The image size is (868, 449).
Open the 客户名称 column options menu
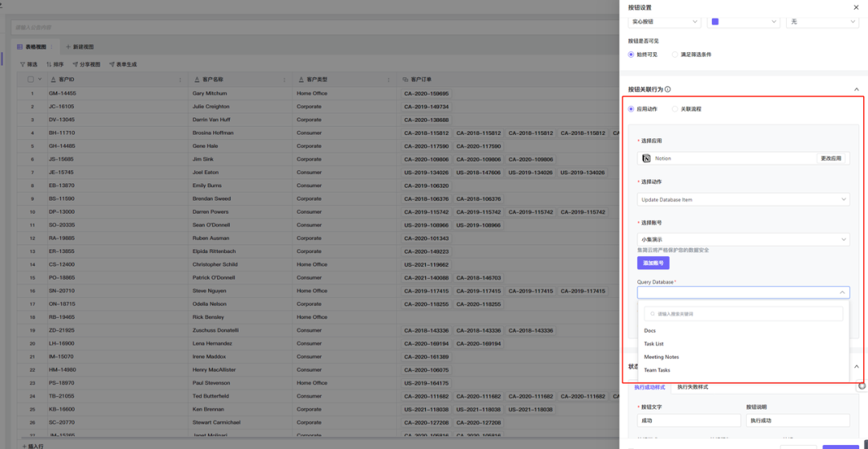[x=284, y=80]
